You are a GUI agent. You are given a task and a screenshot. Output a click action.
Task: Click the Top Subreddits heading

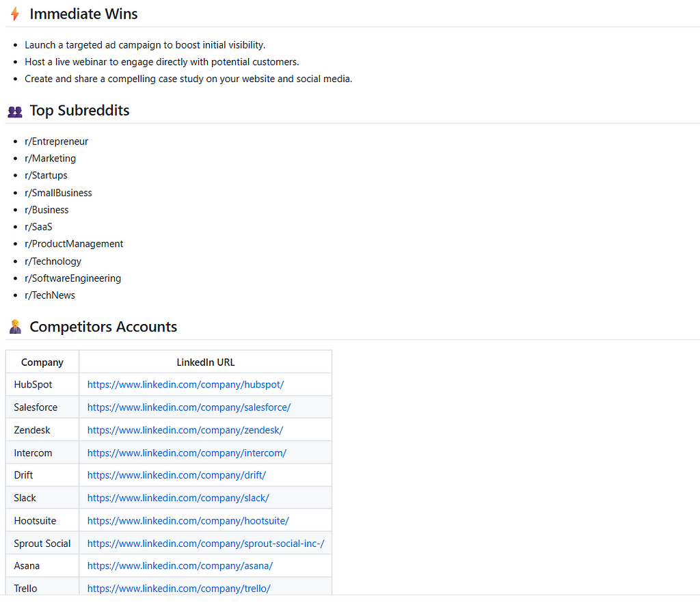coord(79,110)
